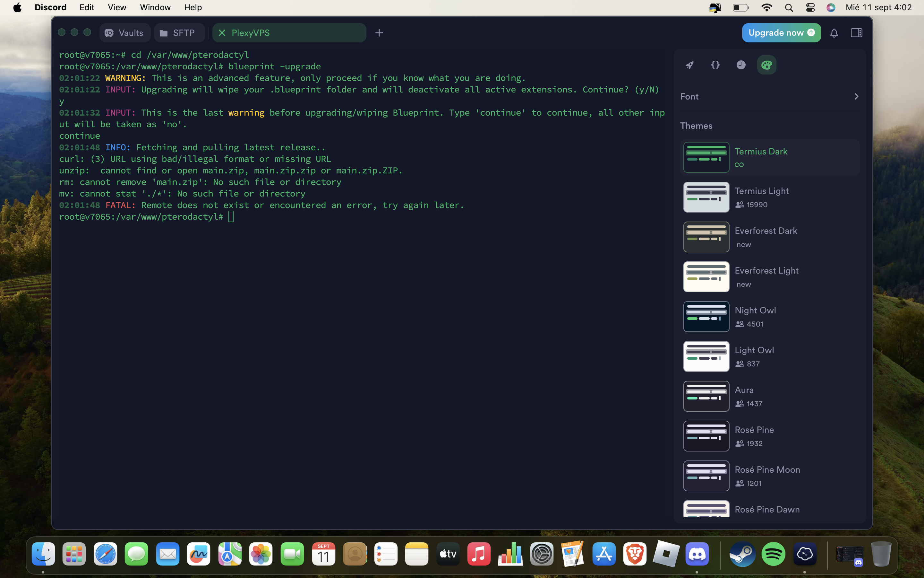Open Notes from the Dock
Screen dimensions: 924x578
click(416, 554)
